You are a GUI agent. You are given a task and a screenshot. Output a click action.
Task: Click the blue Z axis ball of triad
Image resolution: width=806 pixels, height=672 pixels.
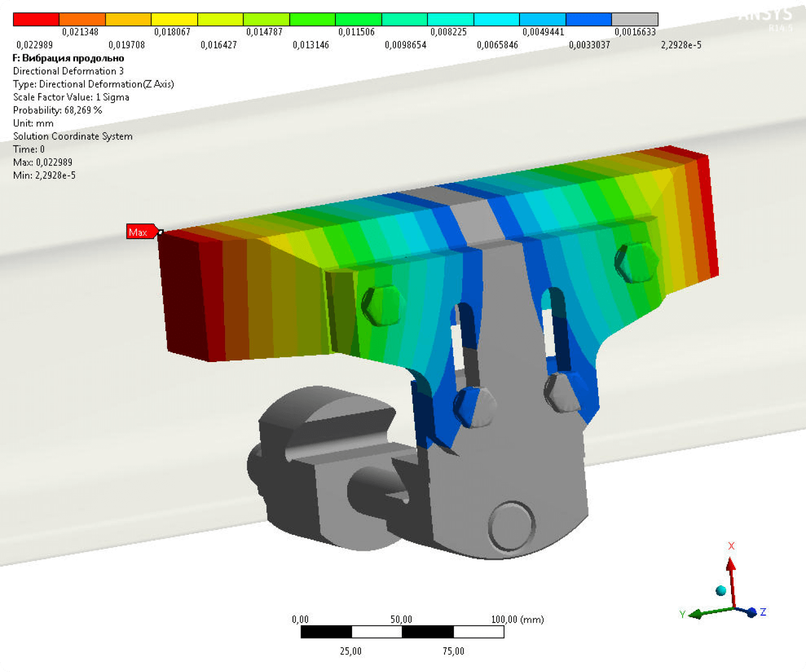pos(751,612)
